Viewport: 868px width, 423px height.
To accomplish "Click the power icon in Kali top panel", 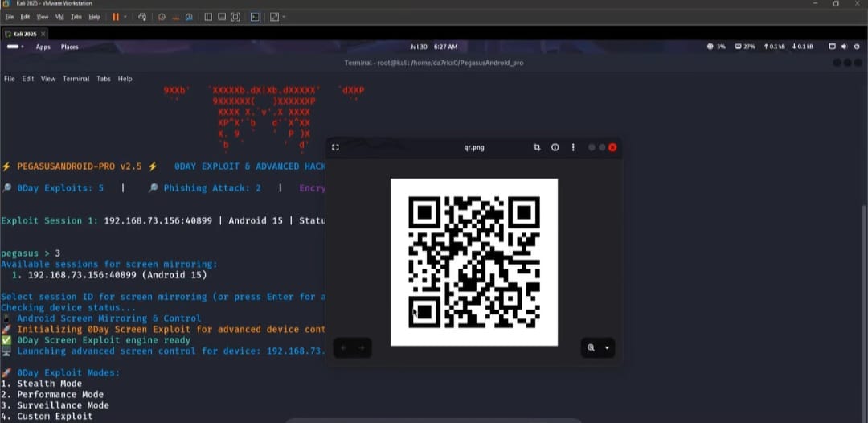I will tap(856, 47).
